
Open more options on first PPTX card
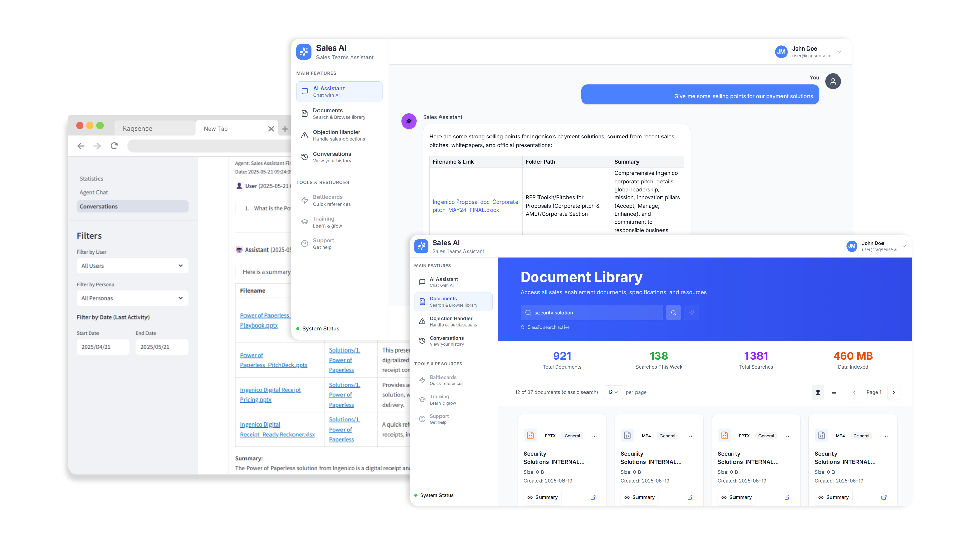coord(594,436)
